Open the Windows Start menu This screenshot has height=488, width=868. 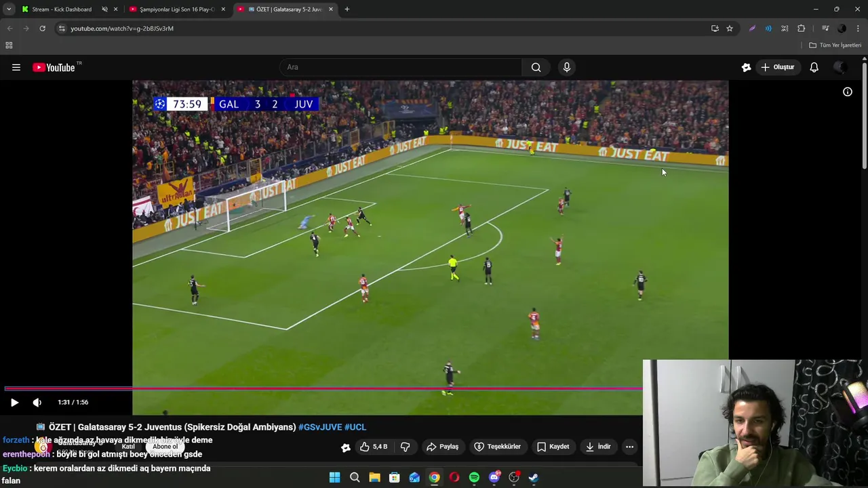point(334,477)
